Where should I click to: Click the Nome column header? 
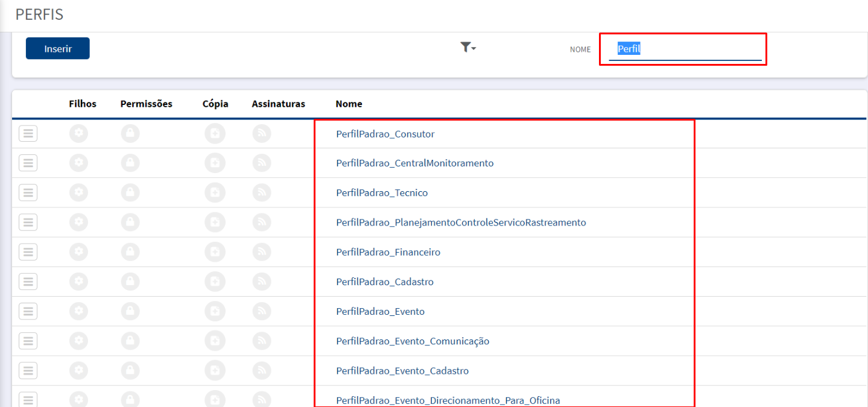pos(349,104)
